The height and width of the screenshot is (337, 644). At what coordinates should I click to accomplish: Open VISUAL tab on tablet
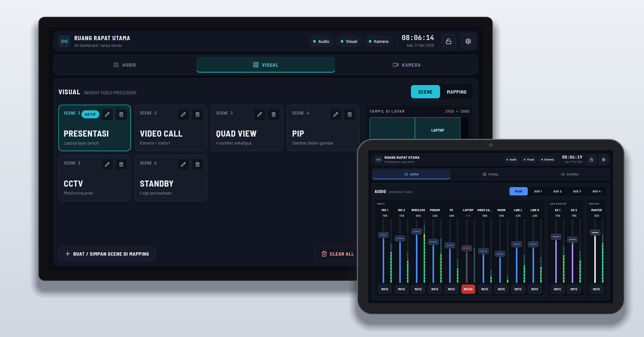[490, 174]
